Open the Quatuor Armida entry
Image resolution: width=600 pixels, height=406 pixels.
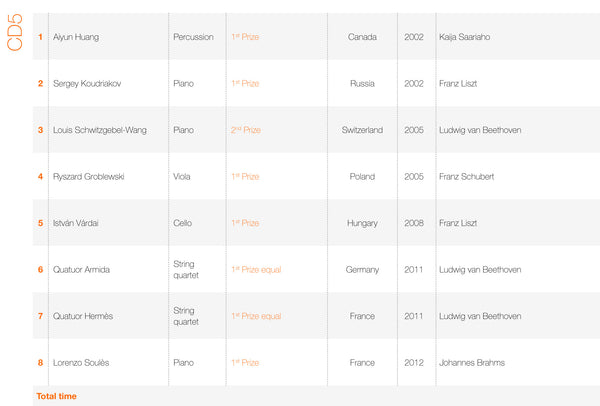tap(83, 269)
